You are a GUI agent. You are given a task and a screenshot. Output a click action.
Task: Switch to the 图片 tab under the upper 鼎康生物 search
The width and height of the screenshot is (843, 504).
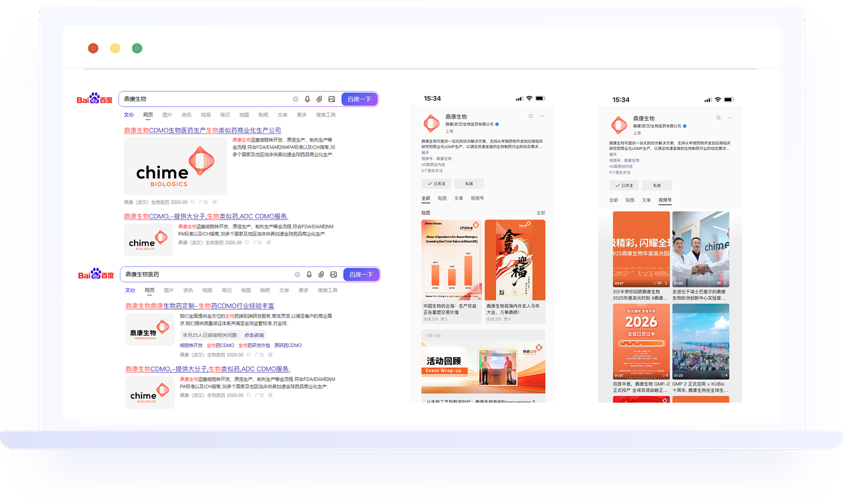coord(167,115)
